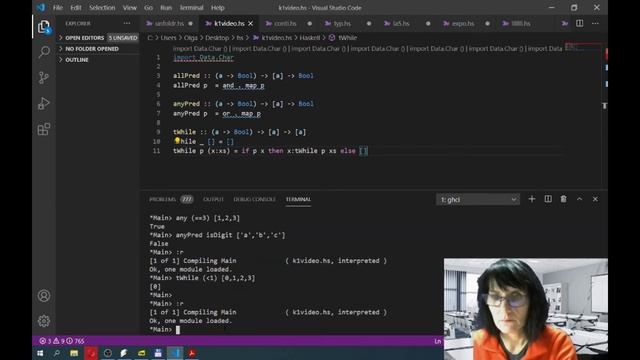Image resolution: width=640 pixels, height=360 pixels.
Task: Open the Accounts menu icon
Action: click(44, 296)
